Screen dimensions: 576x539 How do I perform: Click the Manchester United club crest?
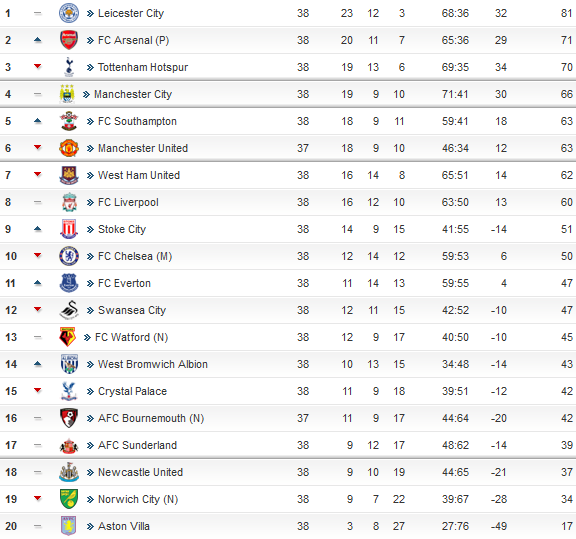(x=69, y=148)
